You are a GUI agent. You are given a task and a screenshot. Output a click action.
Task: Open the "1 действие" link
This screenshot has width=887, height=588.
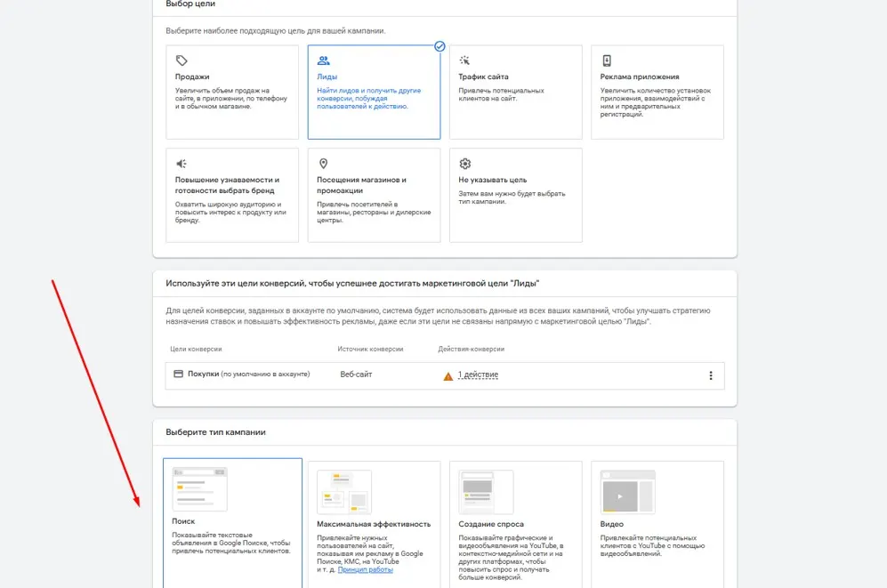[478, 375]
